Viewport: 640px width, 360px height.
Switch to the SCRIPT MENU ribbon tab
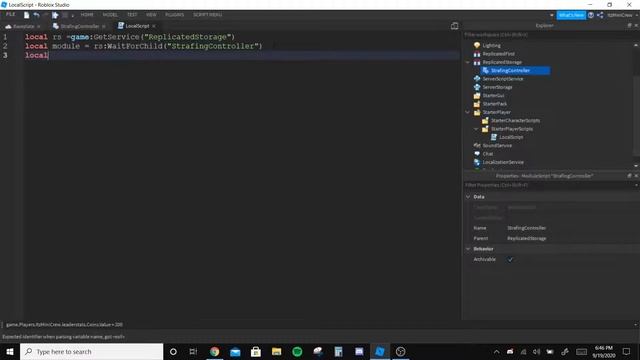(207, 15)
